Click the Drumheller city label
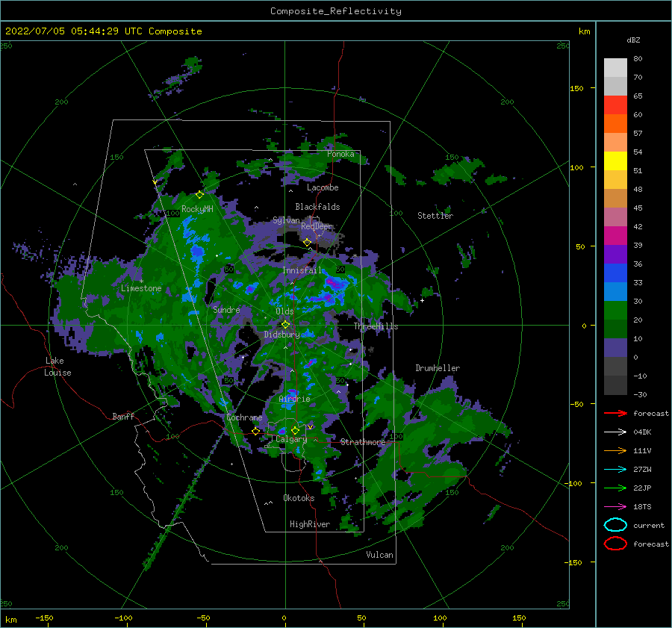Screen dimensions: 672x628 coord(438,368)
